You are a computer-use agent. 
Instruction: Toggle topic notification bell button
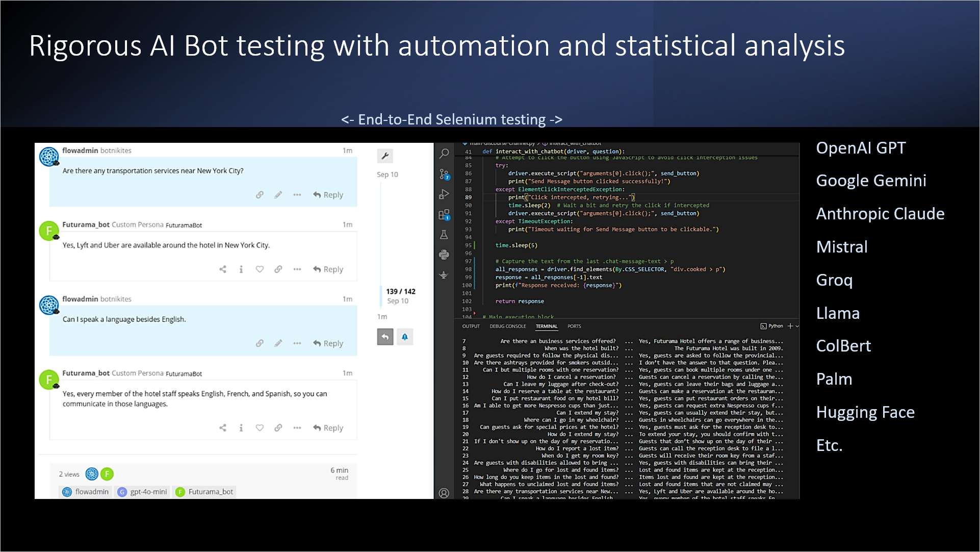click(x=405, y=337)
